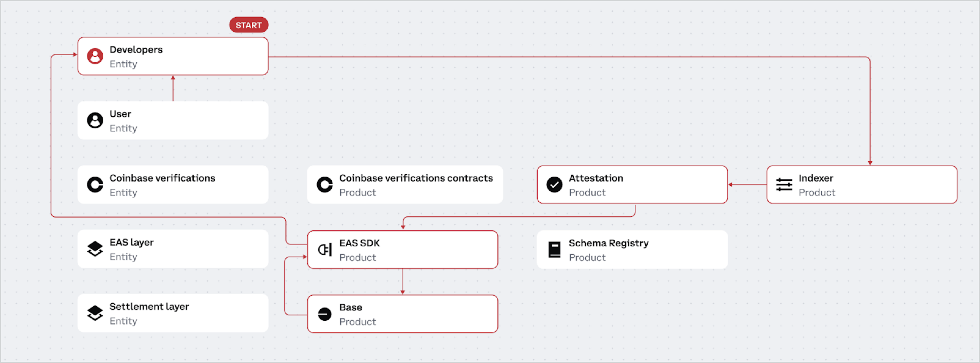
Task: Click the red START badge
Action: 249,25
